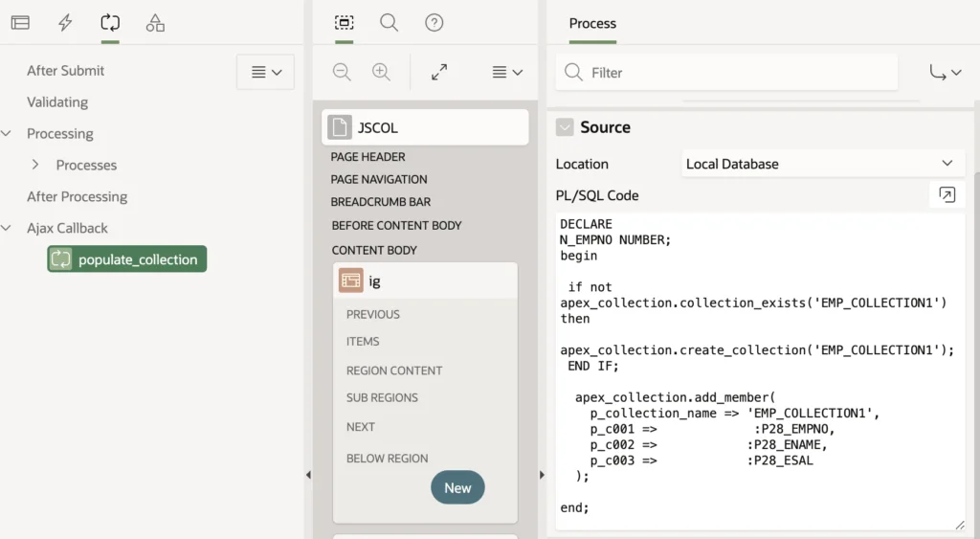Collapse the Source section
980x539 pixels.
(x=565, y=127)
